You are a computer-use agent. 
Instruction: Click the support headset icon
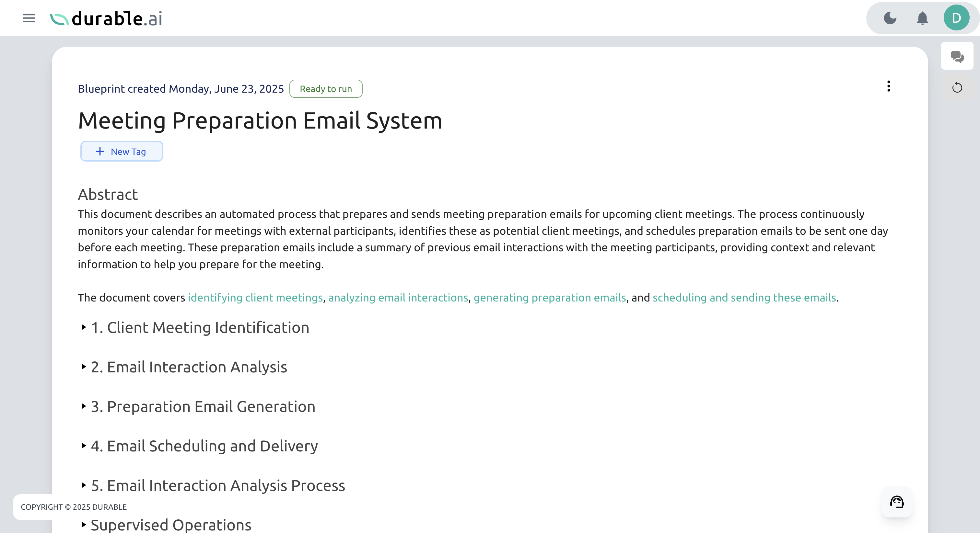[x=896, y=502]
